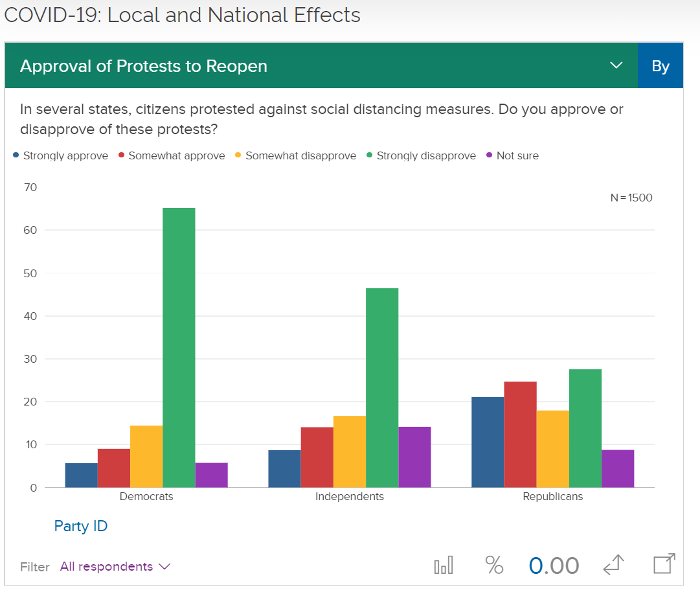Click the bar chart view icon
The width and height of the screenshot is (700, 594).
pyautogui.click(x=444, y=565)
